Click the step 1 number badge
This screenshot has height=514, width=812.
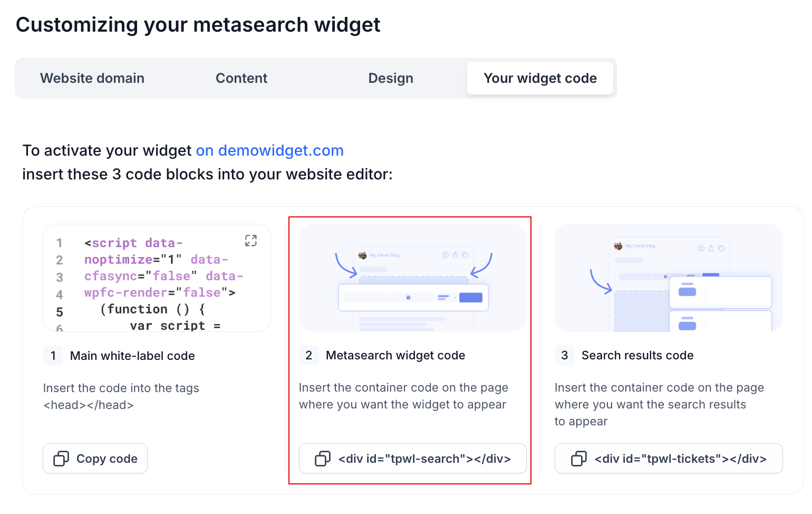53,356
